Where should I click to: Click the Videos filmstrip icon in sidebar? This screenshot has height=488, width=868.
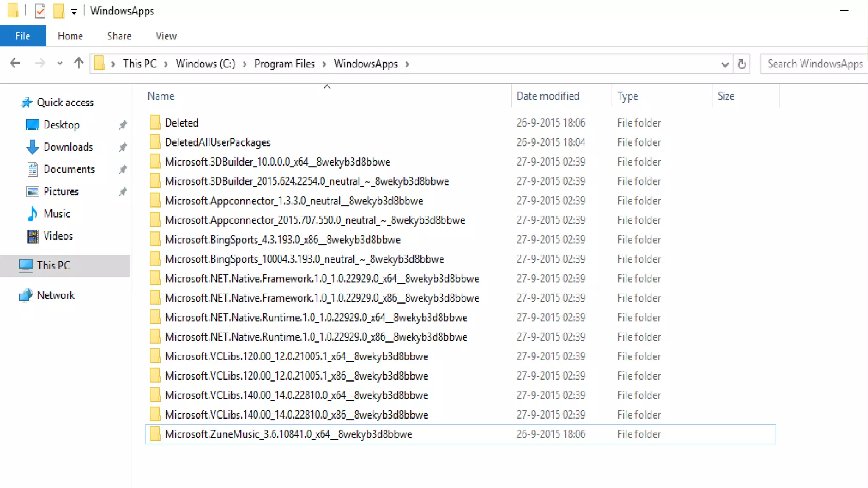click(33, 236)
